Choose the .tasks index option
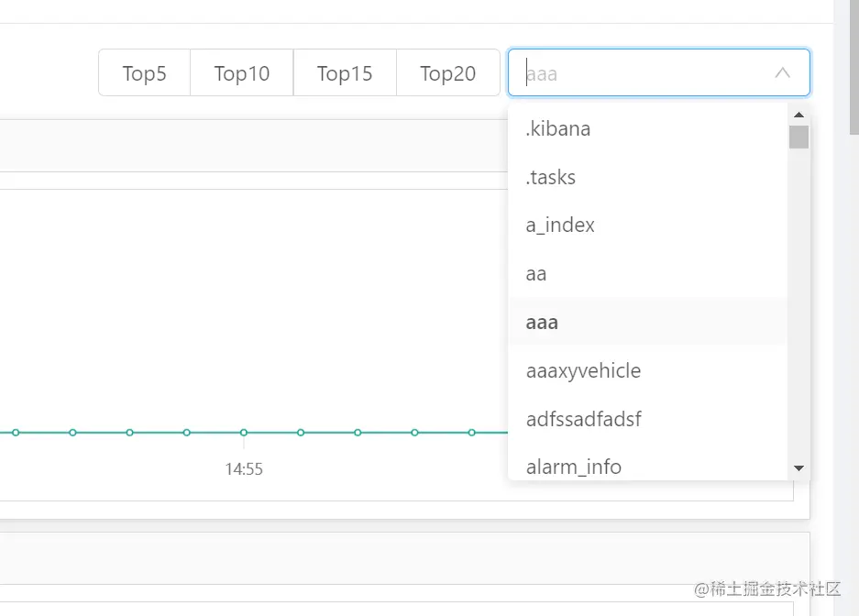The width and height of the screenshot is (859, 616). 551,177
